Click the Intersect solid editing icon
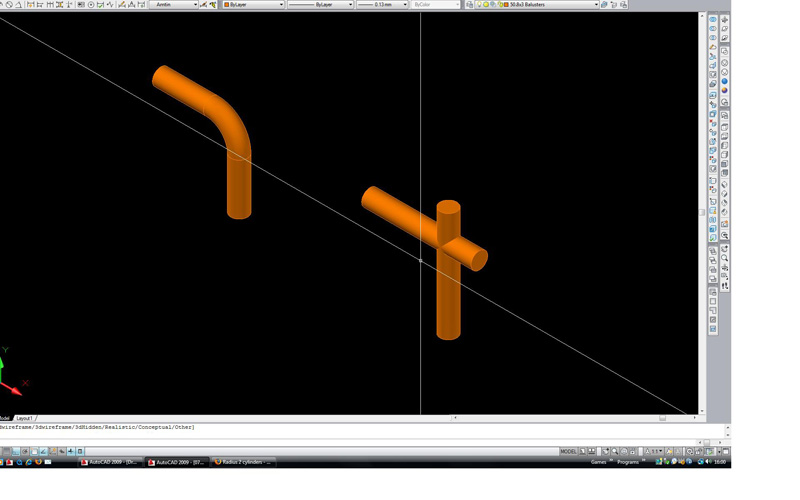800x500 pixels. (713, 37)
